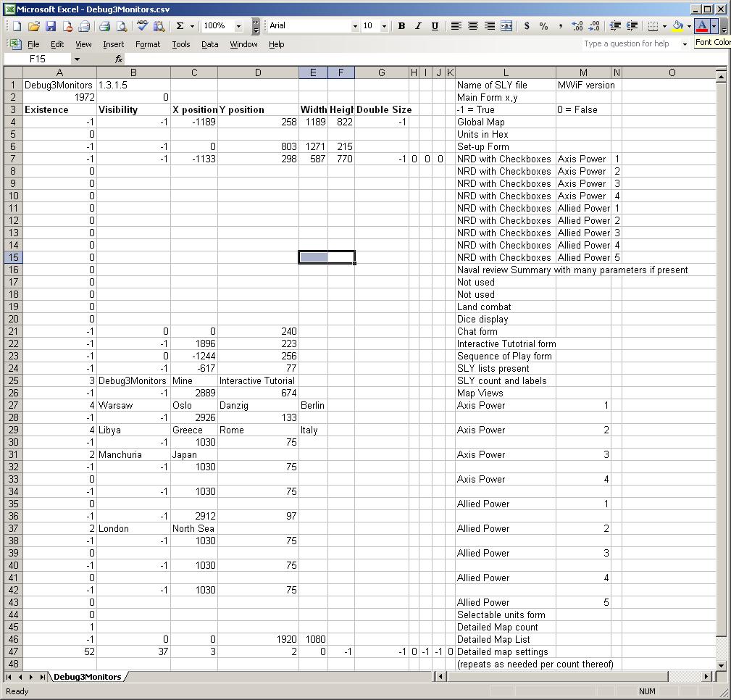Select the 'Dice display' cell

(x=506, y=319)
